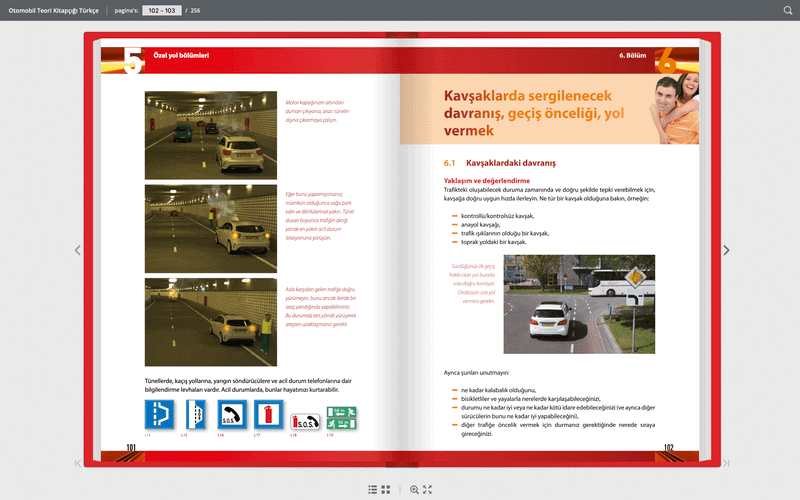This screenshot has height=500, width=800.
Task: Click the third tunnel photo with pedestrian
Action: click(x=211, y=322)
